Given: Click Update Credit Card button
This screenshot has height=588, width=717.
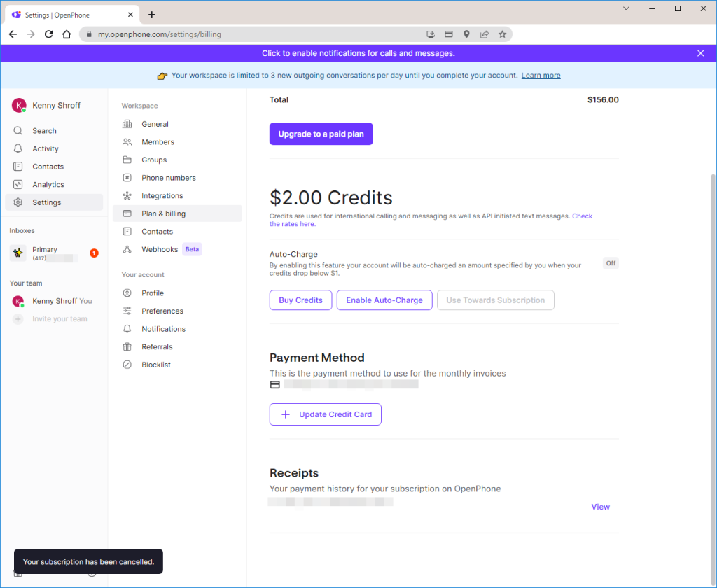Looking at the screenshot, I should (325, 414).
